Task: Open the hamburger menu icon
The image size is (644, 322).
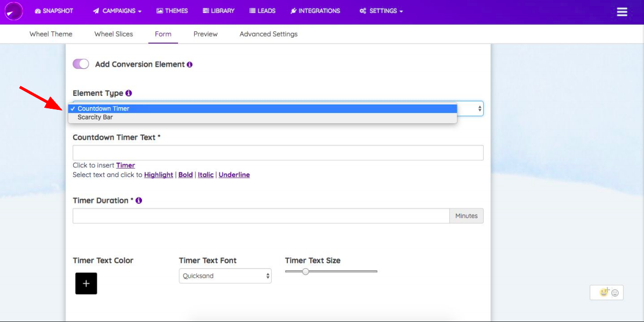Action: point(622,12)
